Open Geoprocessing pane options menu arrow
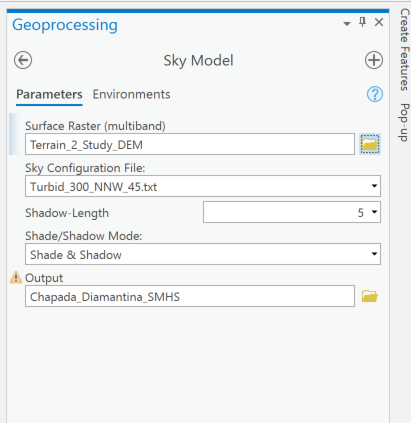Screen dimensions: 411x423 pos(347,24)
